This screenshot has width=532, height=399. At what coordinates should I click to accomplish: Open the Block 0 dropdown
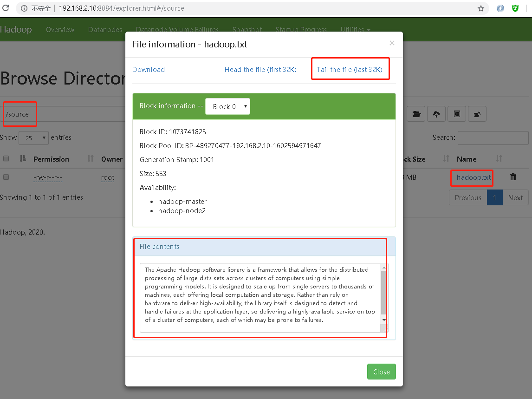tap(227, 106)
